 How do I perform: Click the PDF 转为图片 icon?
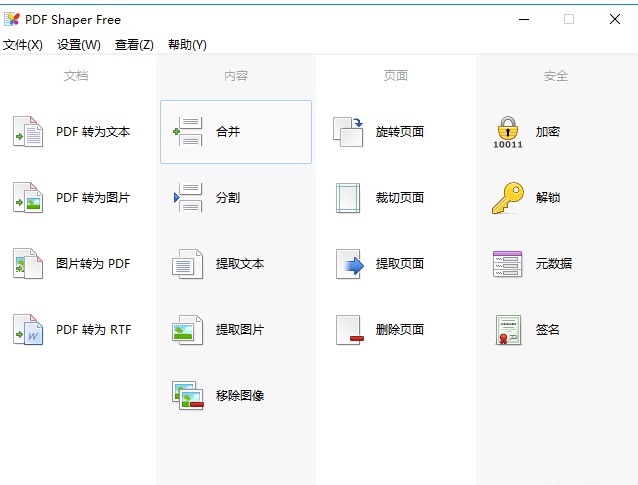28,197
